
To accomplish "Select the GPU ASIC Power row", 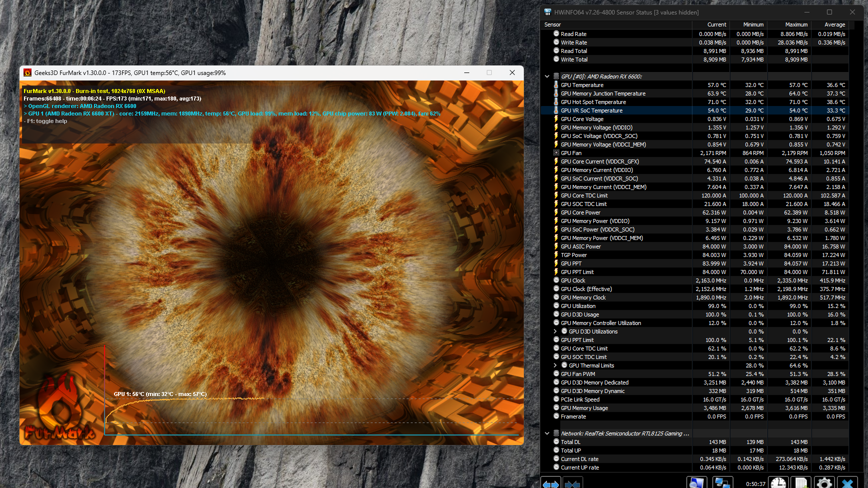I will pos(581,246).
